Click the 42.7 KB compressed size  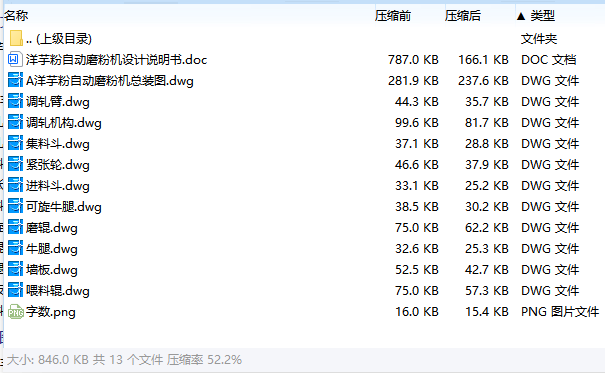pyautogui.click(x=487, y=270)
